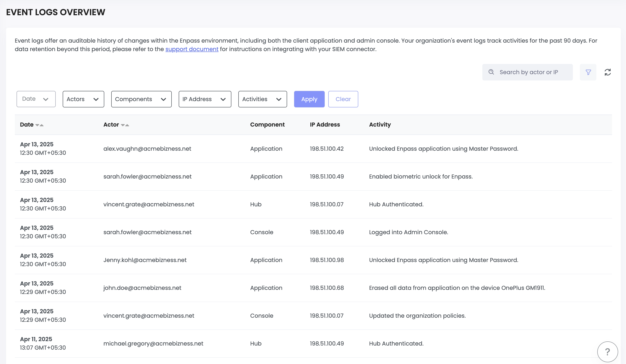Click activity text in alex.vaughn row
Image resolution: width=626 pixels, height=364 pixels.
(444, 149)
